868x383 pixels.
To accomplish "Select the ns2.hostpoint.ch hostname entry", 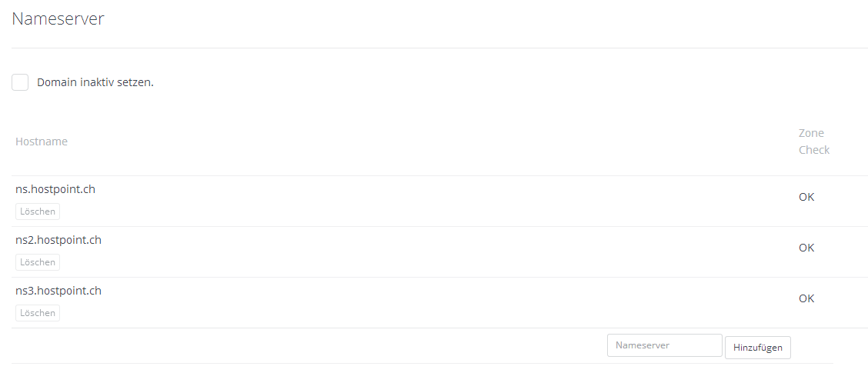I will 58,240.
